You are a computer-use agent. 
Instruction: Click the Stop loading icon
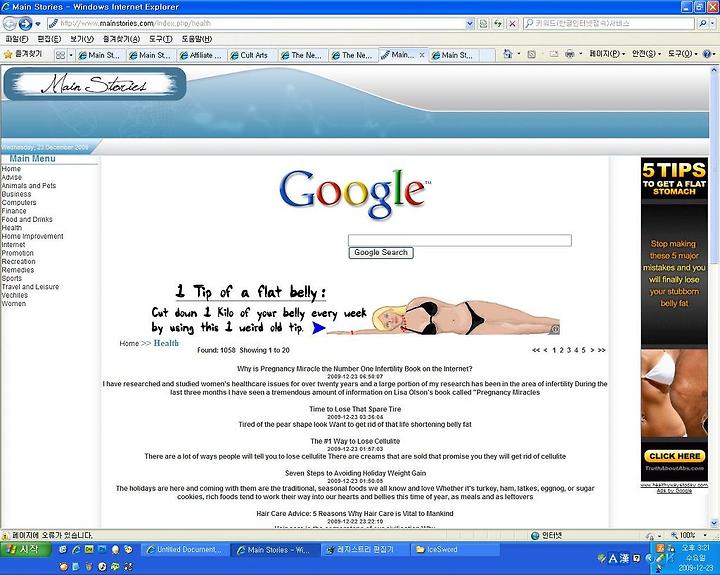tap(512, 23)
